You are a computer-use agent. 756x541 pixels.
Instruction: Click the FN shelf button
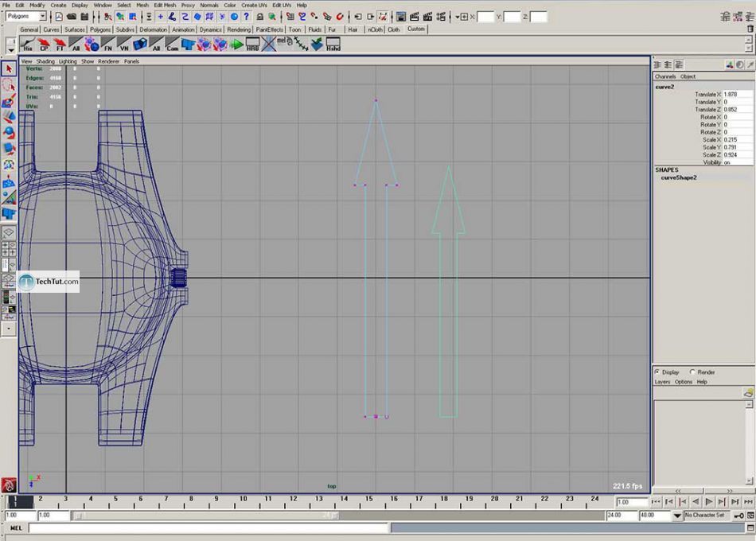(x=108, y=45)
